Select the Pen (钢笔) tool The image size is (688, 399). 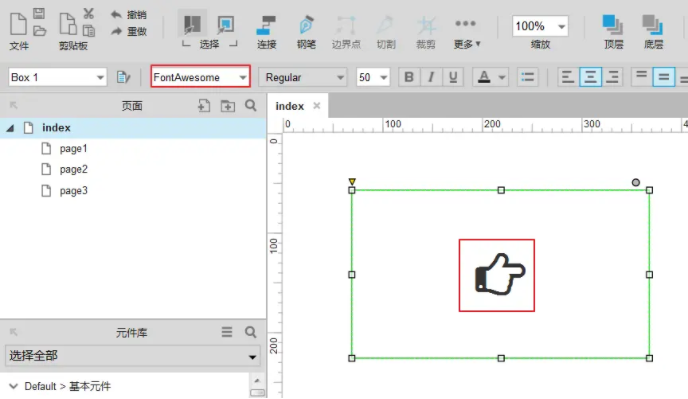306,32
